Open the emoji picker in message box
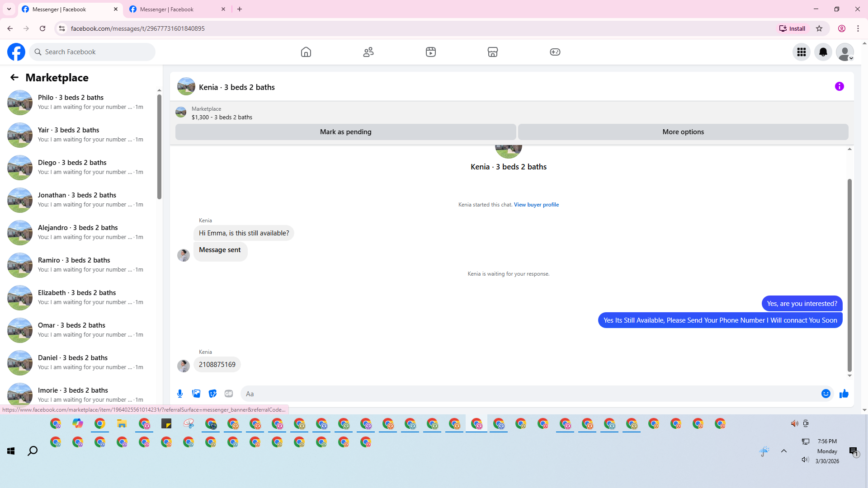The image size is (868, 488). point(826,394)
